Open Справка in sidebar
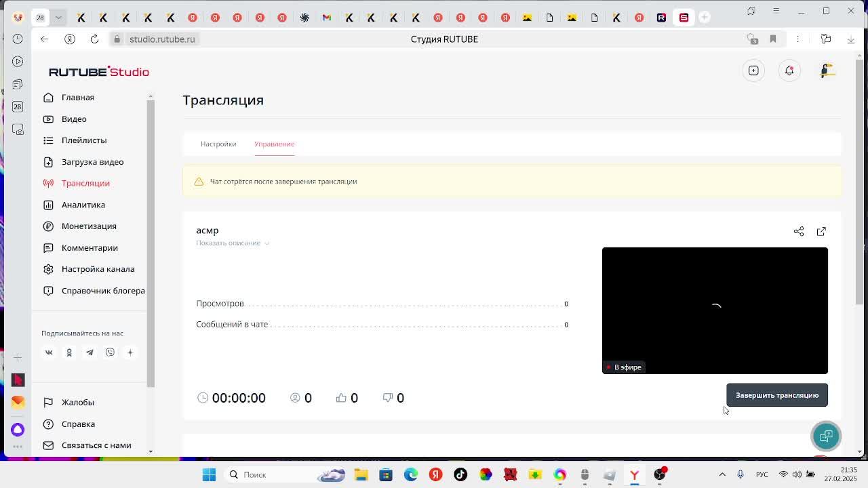This screenshot has width=868, height=488. (x=68, y=424)
